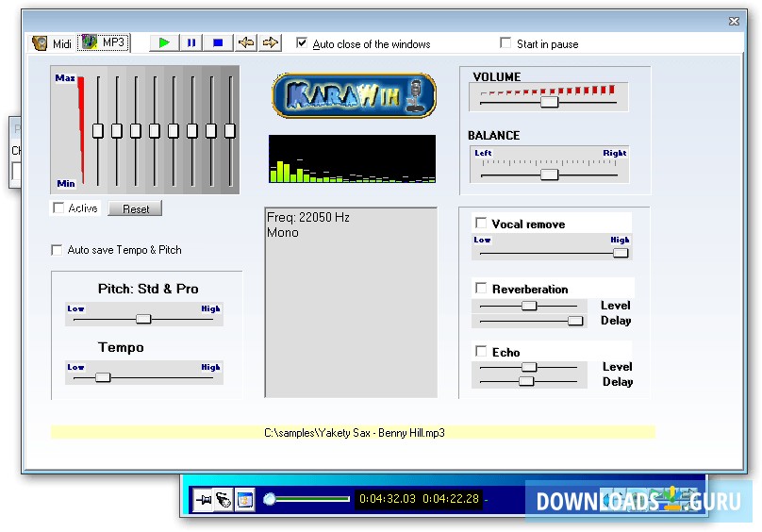Turn on the Reverberation effect

pos(482,289)
